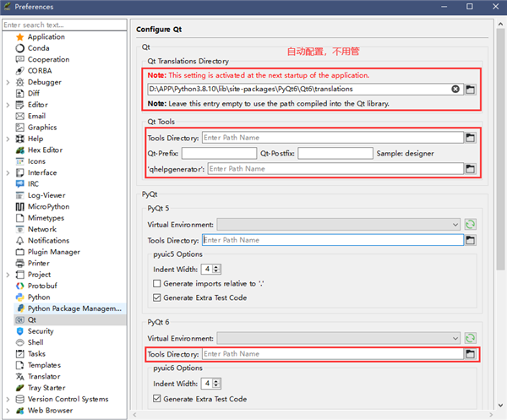The image size is (507, 420).
Task: Click the vertical scrollbar thumb
Action: point(500,149)
